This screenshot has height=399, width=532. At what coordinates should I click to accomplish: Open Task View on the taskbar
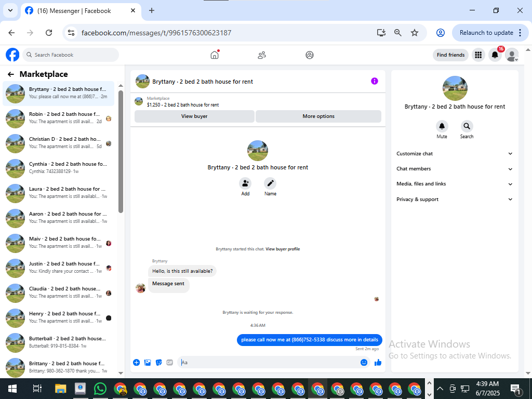point(37,389)
